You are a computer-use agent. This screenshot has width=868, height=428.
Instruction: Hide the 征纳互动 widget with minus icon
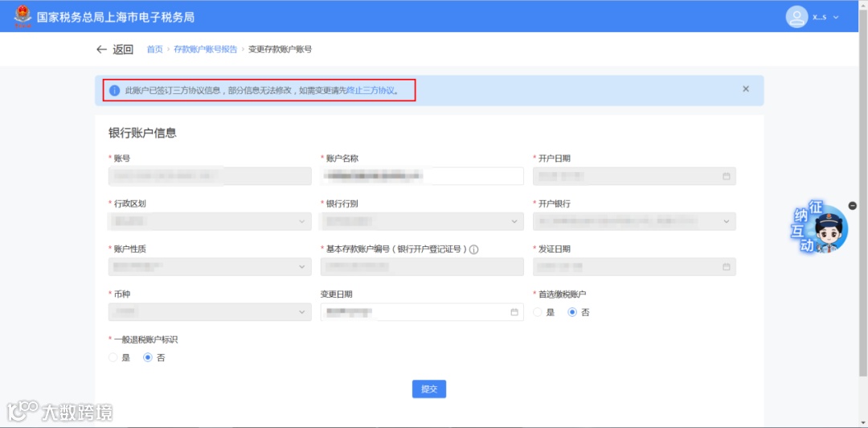click(x=853, y=206)
